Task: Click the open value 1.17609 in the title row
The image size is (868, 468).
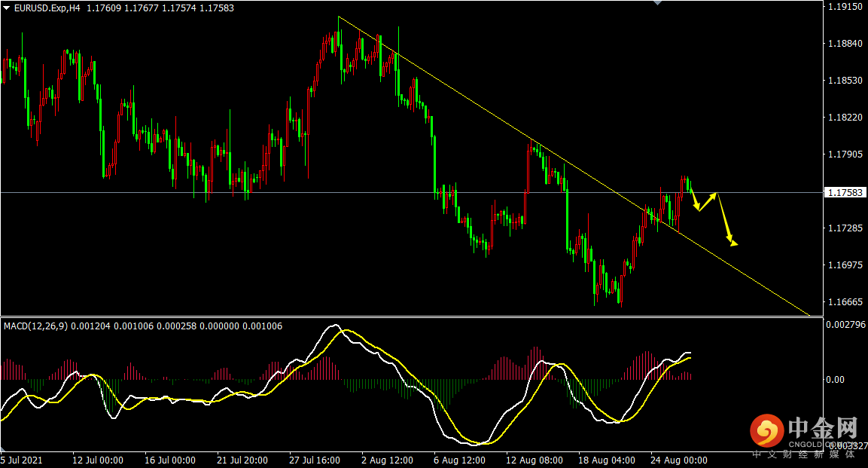Action: (104, 8)
